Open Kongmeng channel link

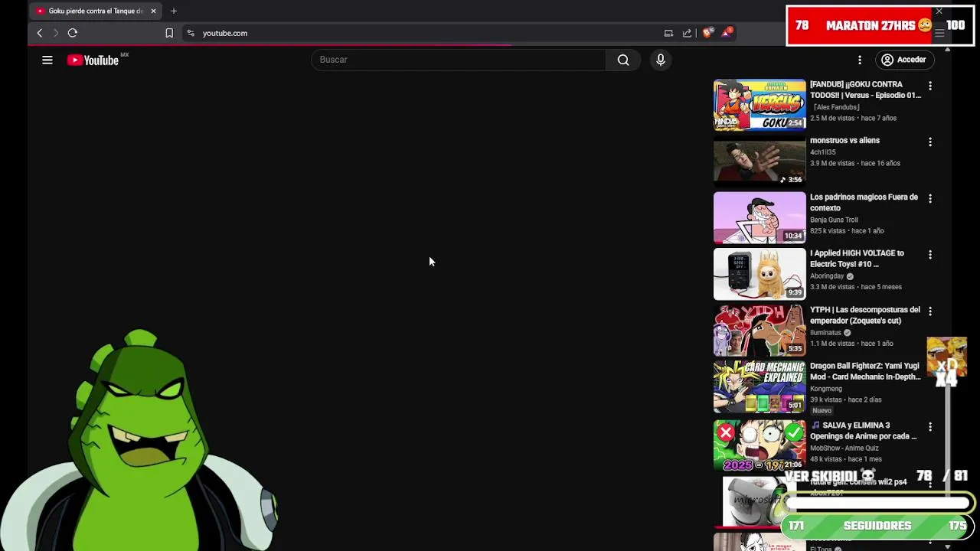(826, 389)
